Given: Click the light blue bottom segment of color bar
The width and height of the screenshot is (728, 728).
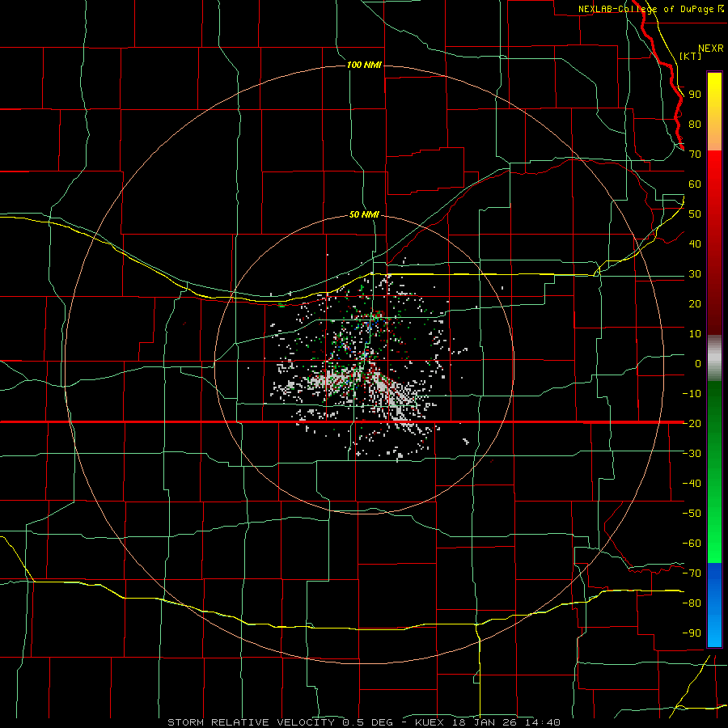Looking at the screenshot, I should coord(714,627).
